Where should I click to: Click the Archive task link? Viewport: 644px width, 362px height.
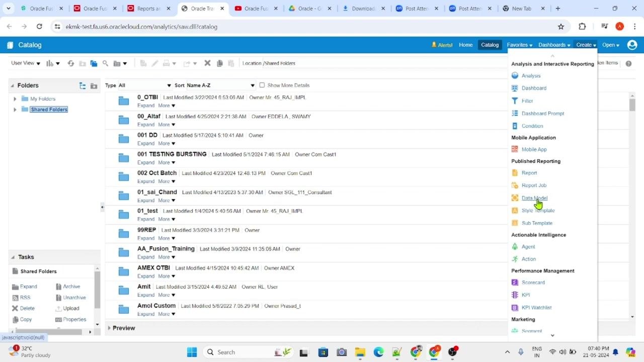[x=71, y=287]
